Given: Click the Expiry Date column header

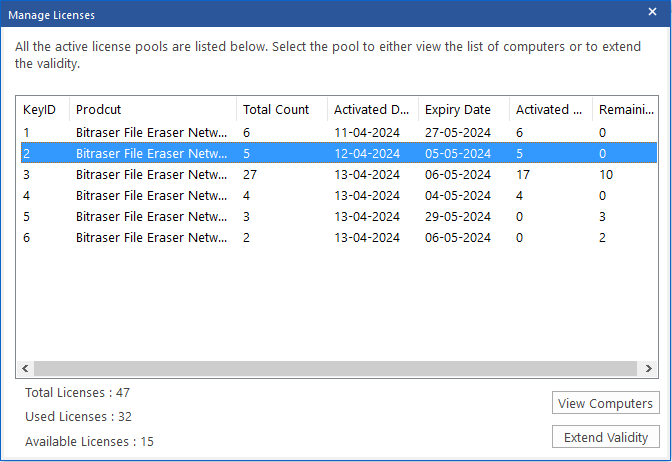Looking at the screenshot, I should pyautogui.click(x=463, y=110).
